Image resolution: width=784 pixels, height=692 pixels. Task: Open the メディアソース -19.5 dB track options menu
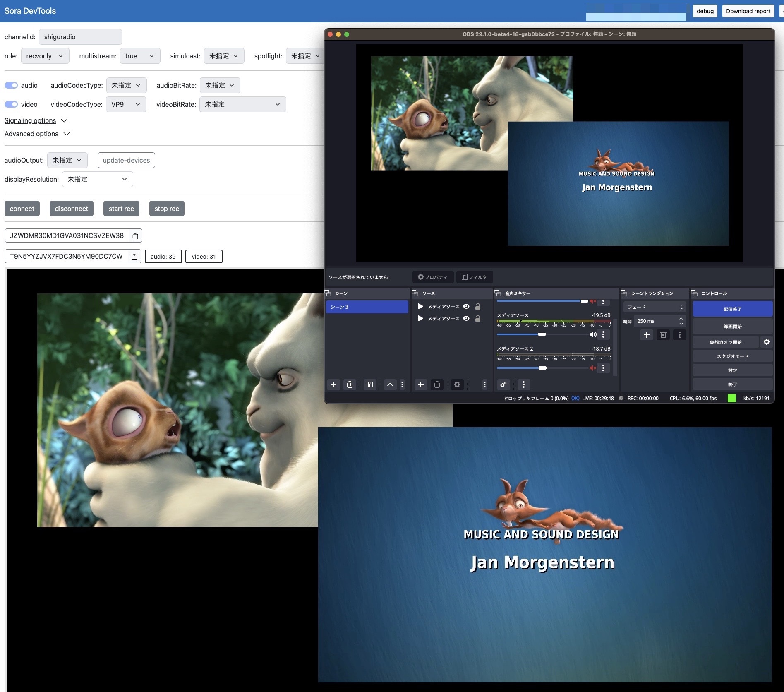603,334
